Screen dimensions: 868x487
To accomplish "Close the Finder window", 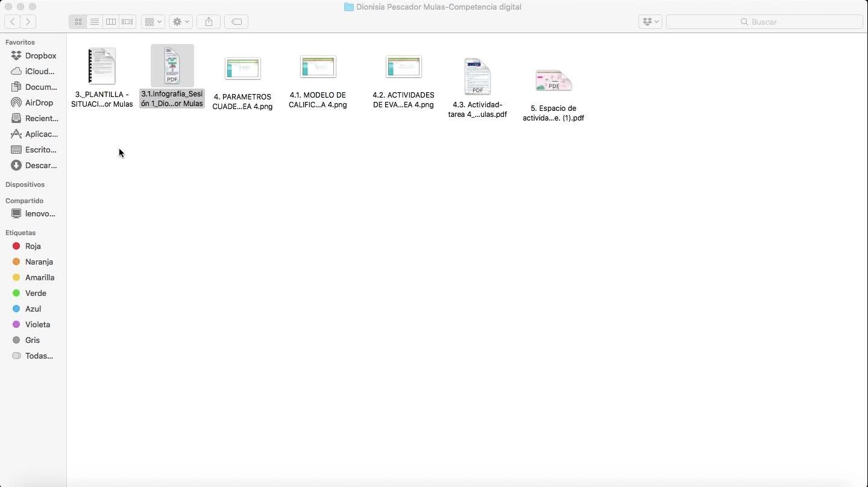I will coord(8,7).
